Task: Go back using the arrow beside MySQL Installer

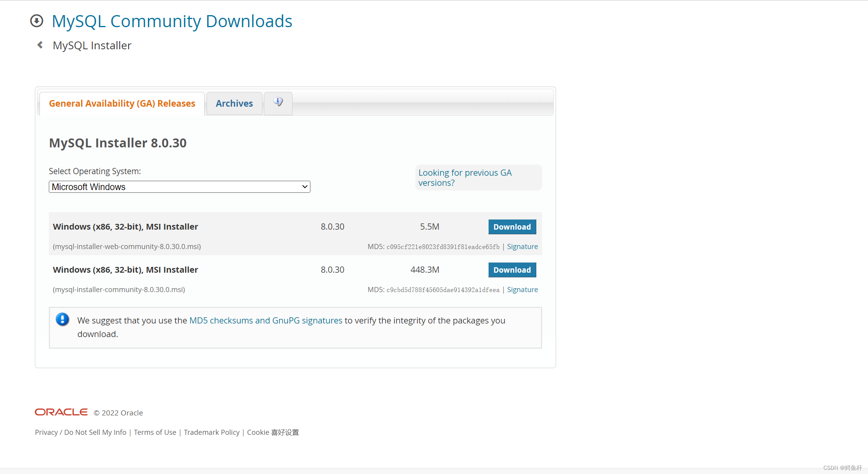Action: (40, 45)
